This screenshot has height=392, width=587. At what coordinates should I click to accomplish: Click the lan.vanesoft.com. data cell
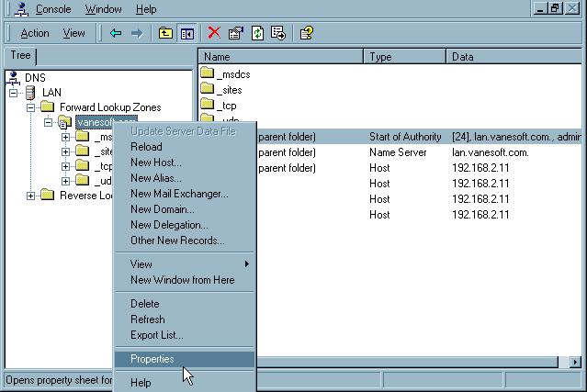(x=490, y=152)
